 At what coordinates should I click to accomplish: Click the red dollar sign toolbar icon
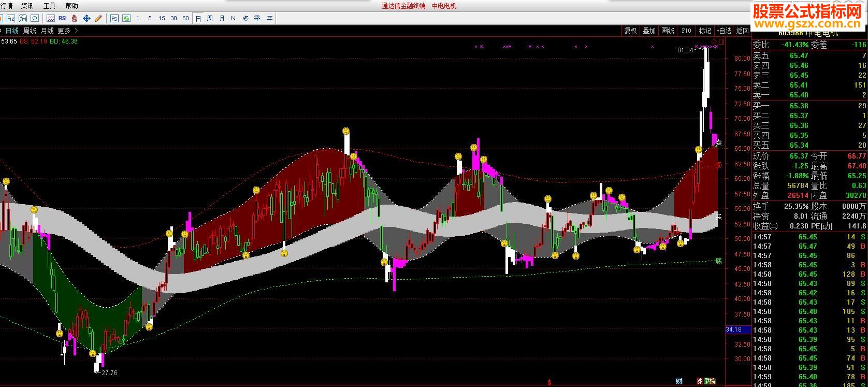coord(75,18)
